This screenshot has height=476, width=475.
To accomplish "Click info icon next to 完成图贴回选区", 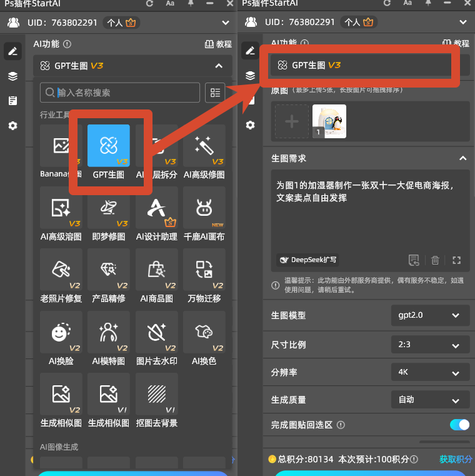I will (x=341, y=425).
